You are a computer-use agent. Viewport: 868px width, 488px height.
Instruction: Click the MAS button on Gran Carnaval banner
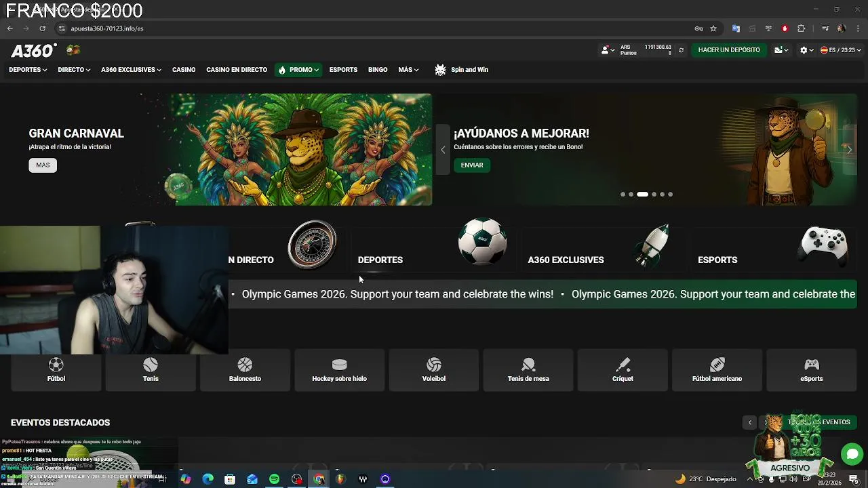(x=43, y=165)
